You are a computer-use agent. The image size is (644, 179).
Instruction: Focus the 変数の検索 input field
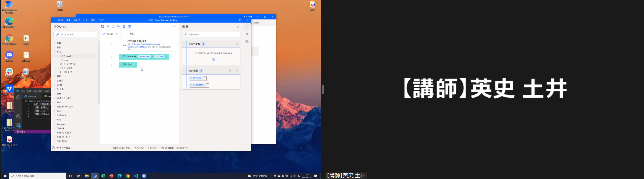pos(211,34)
